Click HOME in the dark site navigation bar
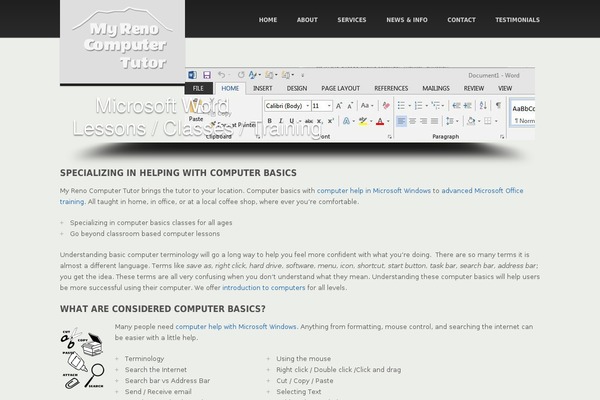Image resolution: width=600 pixels, height=400 pixels. tap(267, 20)
